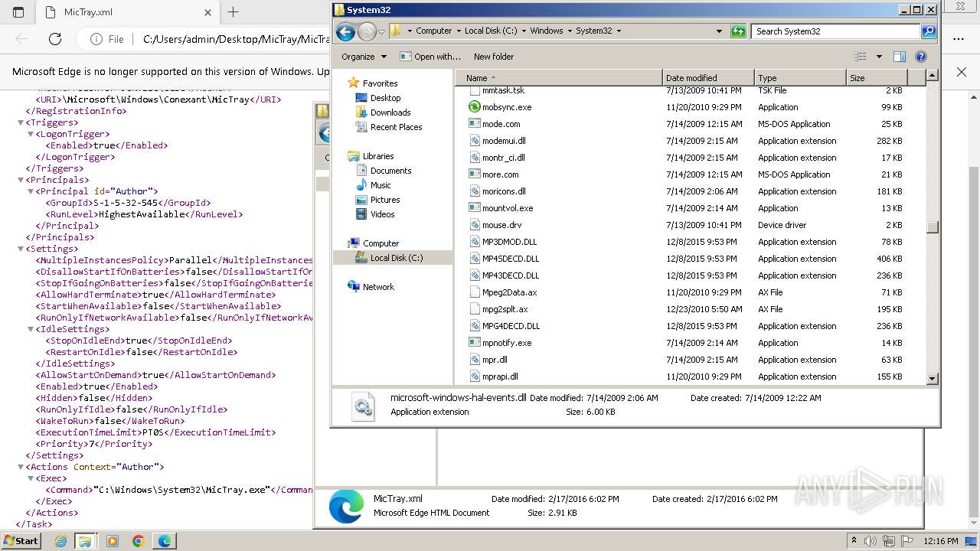980x551 pixels.
Task: Sort by Name column header
Action: [558, 78]
